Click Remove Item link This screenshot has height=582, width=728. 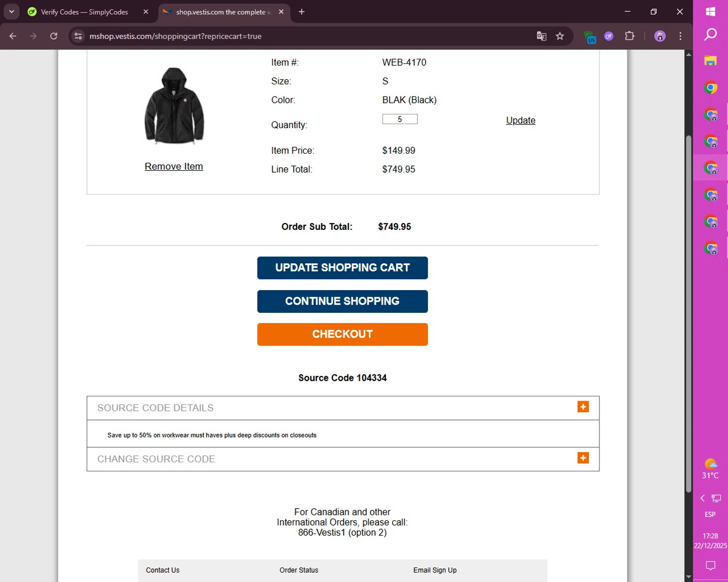click(x=174, y=166)
